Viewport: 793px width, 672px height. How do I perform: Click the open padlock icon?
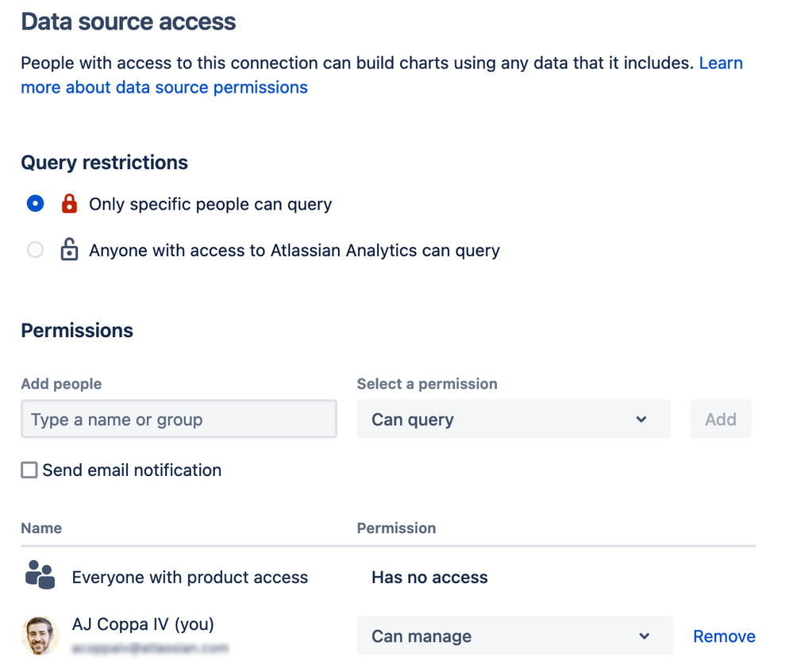[x=69, y=251]
